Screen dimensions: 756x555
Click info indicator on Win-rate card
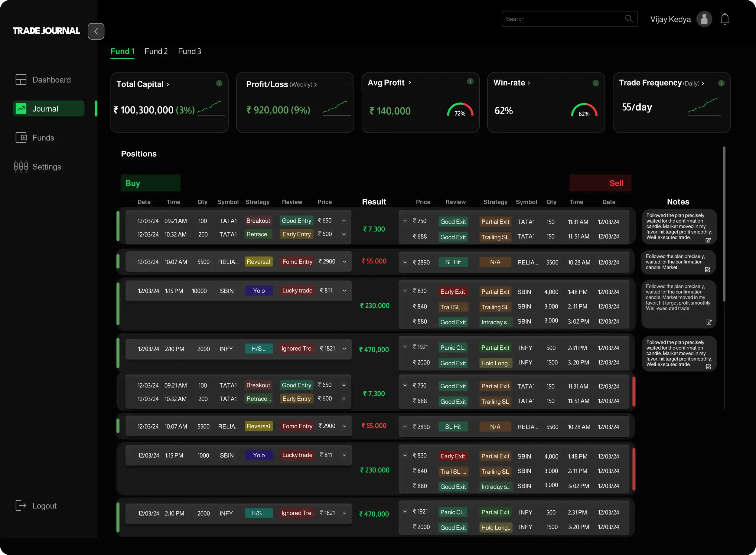(595, 83)
